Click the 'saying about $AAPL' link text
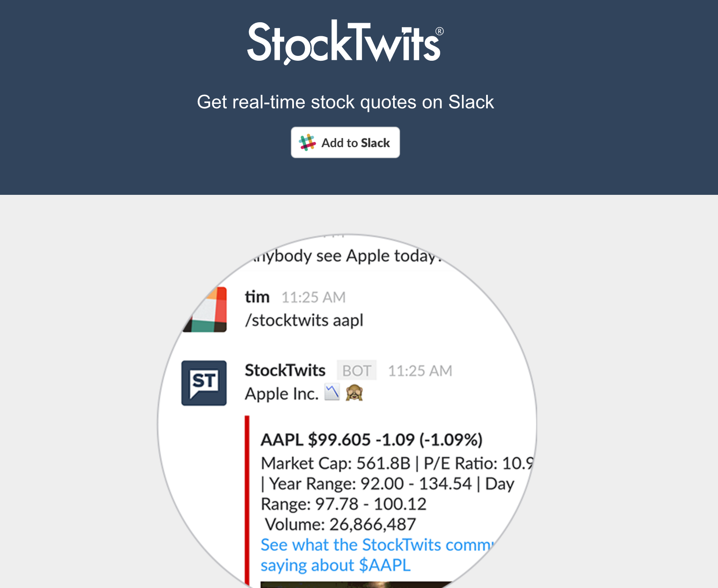 (335, 565)
